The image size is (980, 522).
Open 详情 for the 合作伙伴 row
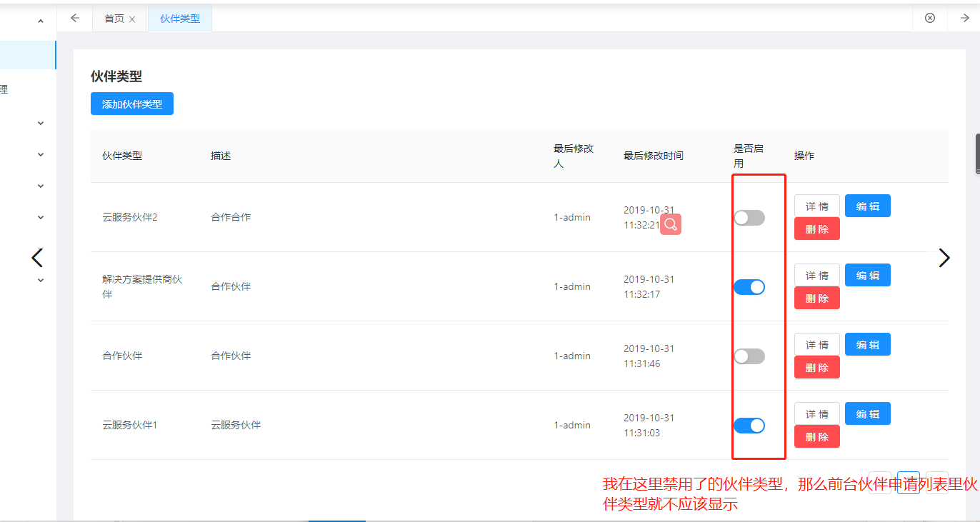[817, 345]
